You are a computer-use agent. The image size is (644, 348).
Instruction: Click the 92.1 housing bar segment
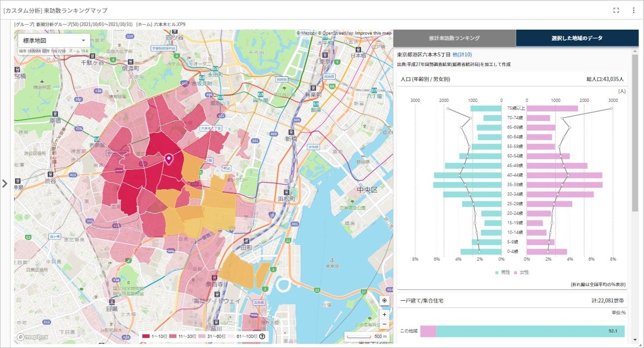pyautogui.click(x=530, y=331)
